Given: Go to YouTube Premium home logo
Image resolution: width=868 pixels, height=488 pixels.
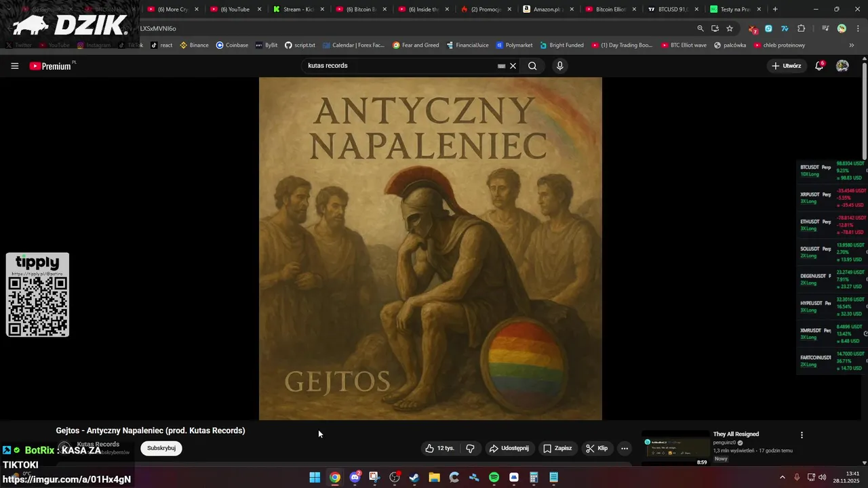Looking at the screenshot, I should (52, 66).
